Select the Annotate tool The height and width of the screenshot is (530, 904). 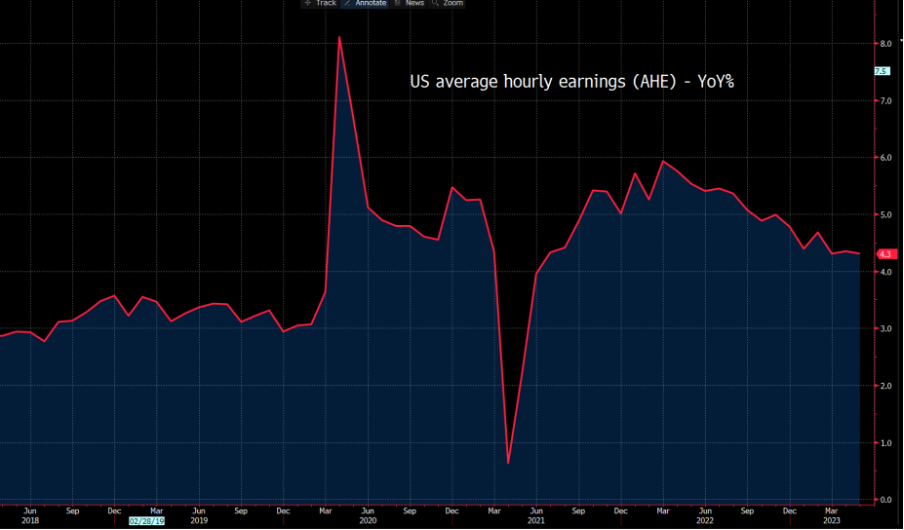coord(366,3)
